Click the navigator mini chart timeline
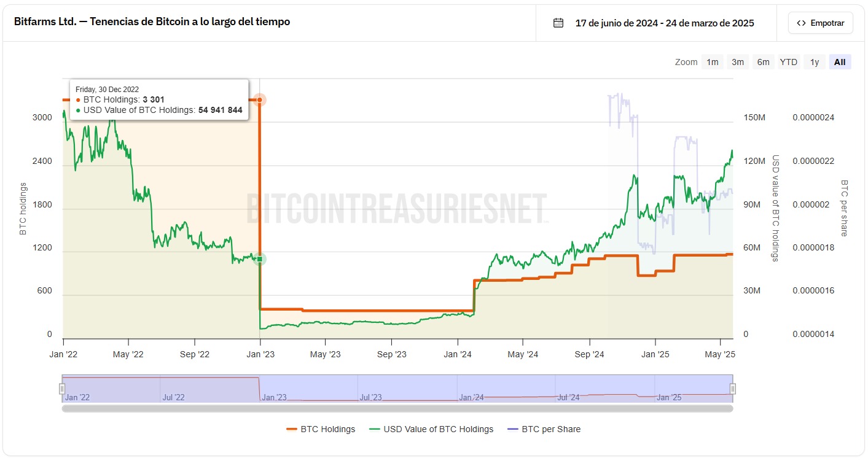The image size is (868, 461). [397, 389]
